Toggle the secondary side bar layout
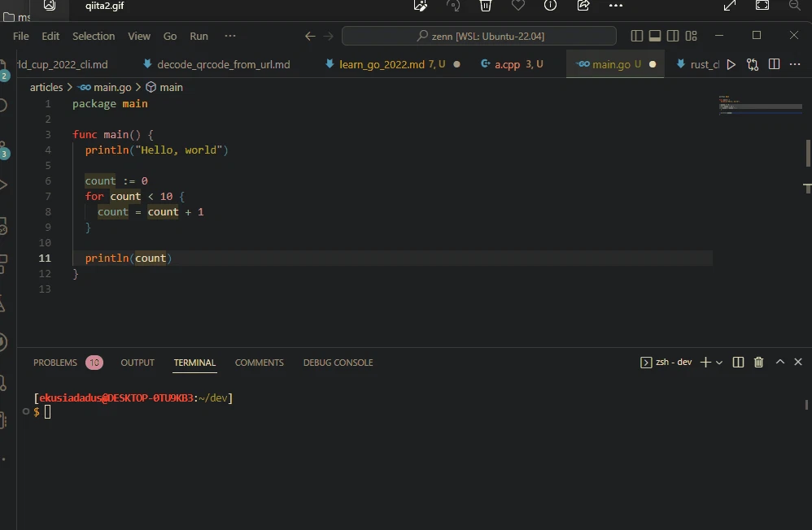 673,36
